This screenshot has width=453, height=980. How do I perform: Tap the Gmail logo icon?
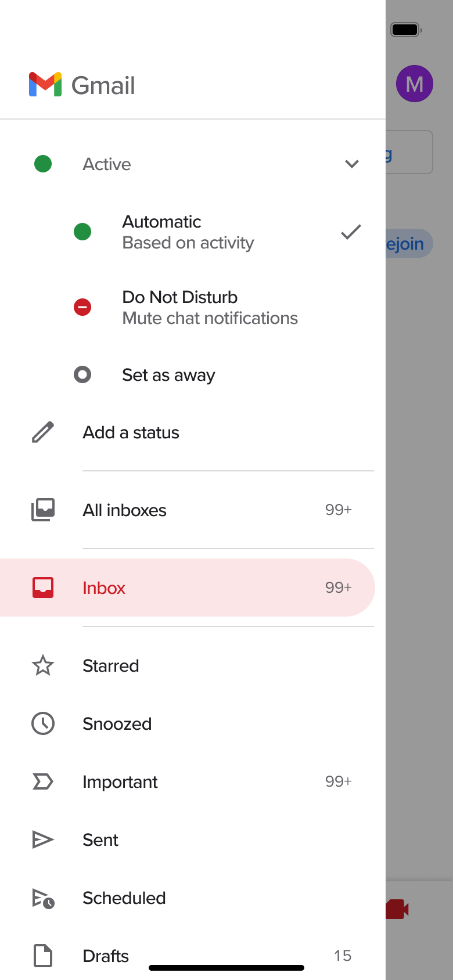tap(45, 85)
